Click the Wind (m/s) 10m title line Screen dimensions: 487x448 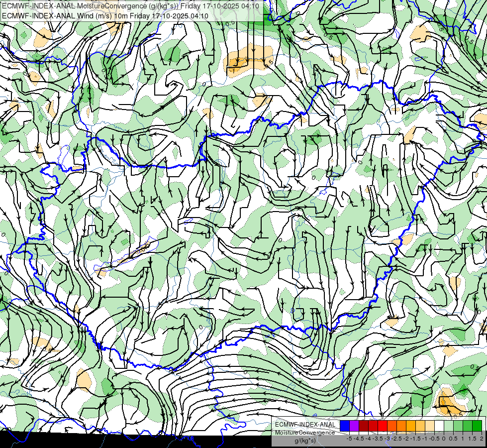[x=105, y=16]
